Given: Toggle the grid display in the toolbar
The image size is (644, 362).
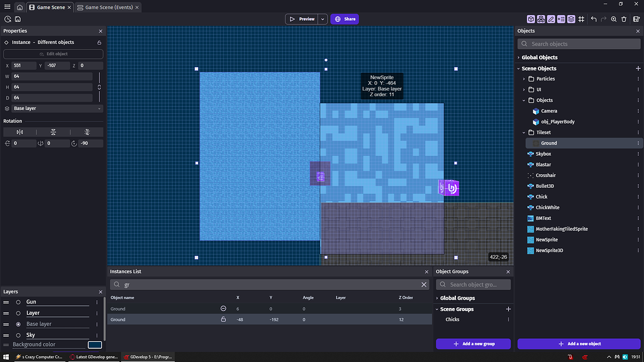Looking at the screenshot, I should pos(581,19).
